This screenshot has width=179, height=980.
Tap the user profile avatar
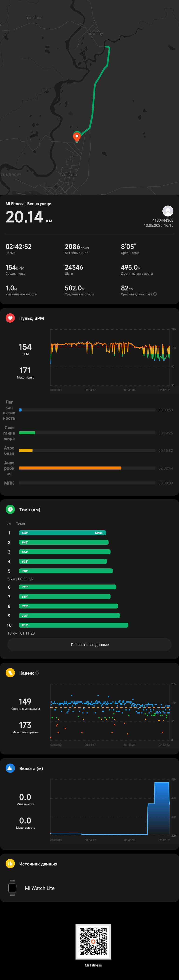pos(168,211)
